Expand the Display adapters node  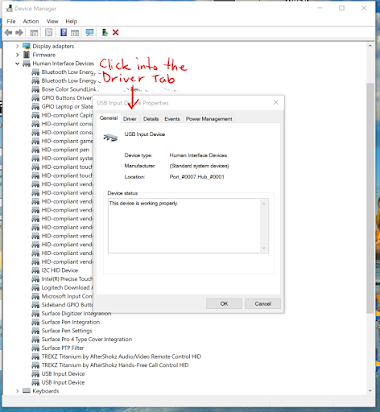(17, 46)
